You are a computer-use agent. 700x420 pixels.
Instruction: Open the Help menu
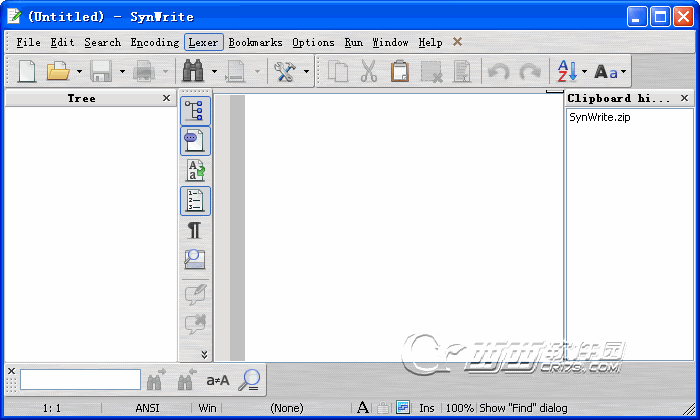tap(430, 42)
